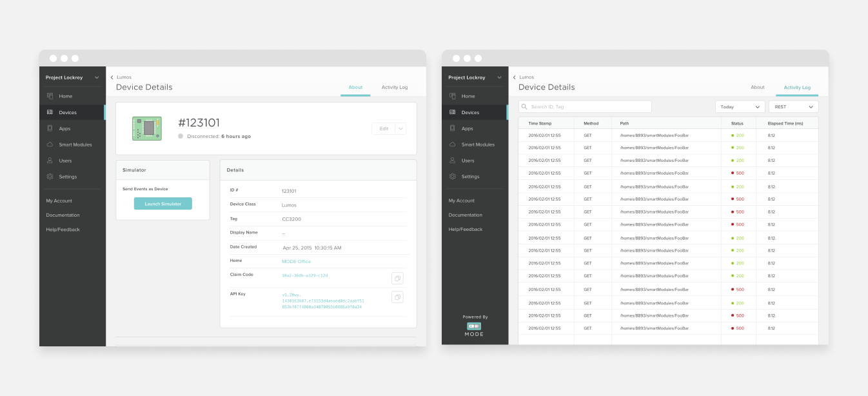Click Users icon in left window sidebar

[x=50, y=161]
